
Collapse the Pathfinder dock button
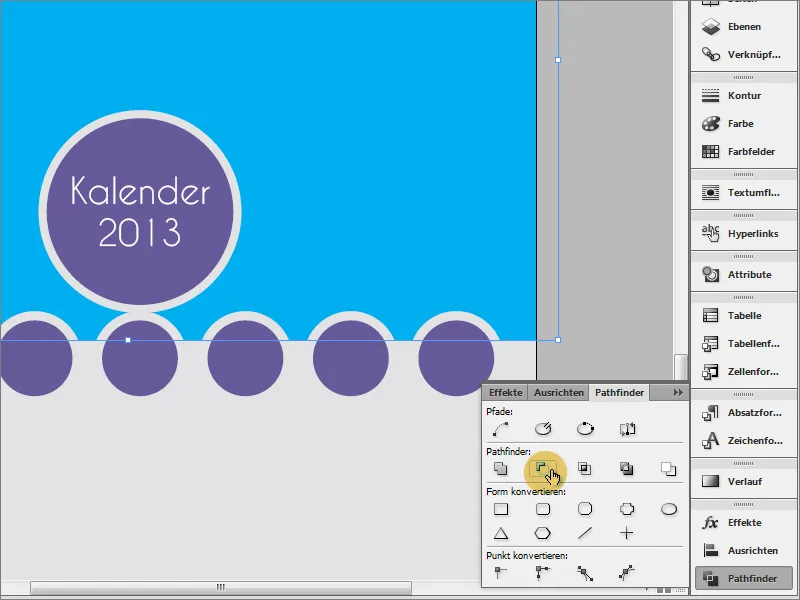click(744, 578)
